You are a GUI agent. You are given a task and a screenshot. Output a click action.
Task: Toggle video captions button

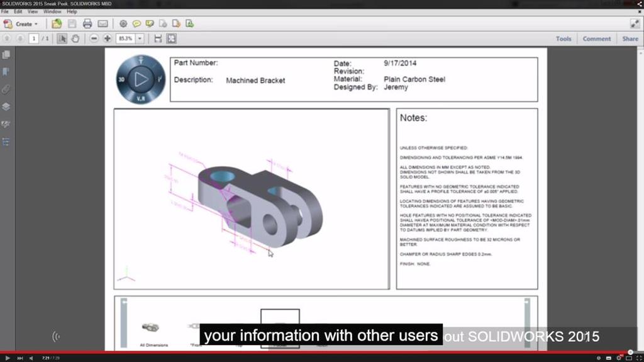609,358
